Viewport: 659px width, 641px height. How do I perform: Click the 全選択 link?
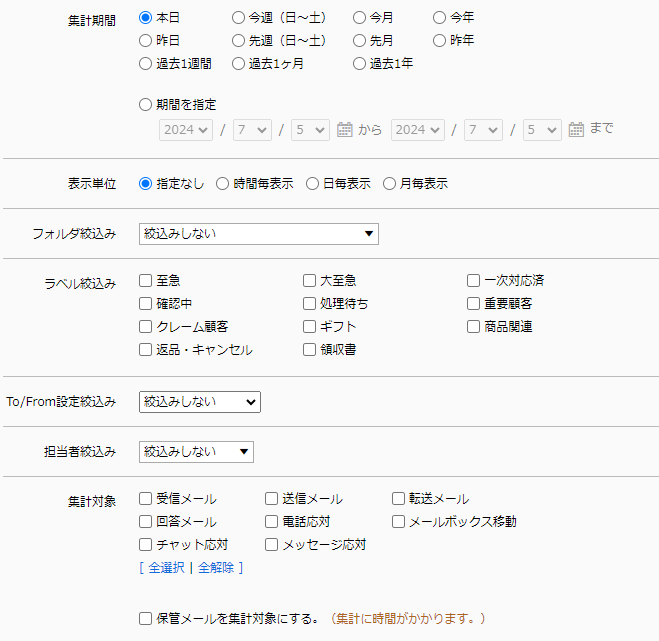pyautogui.click(x=166, y=567)
